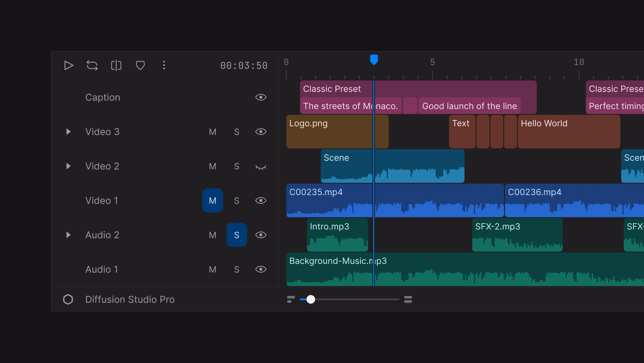644x363 pixels.
Task: Toggle loop playback icon
Action: coord(92,66)
